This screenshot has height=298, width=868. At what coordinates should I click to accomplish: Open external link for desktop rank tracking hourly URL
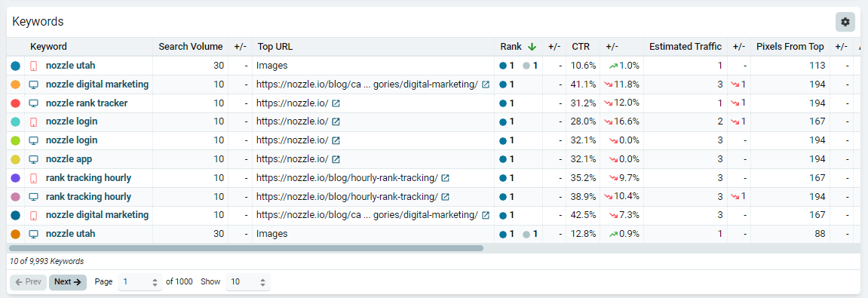tap(445, 197)
